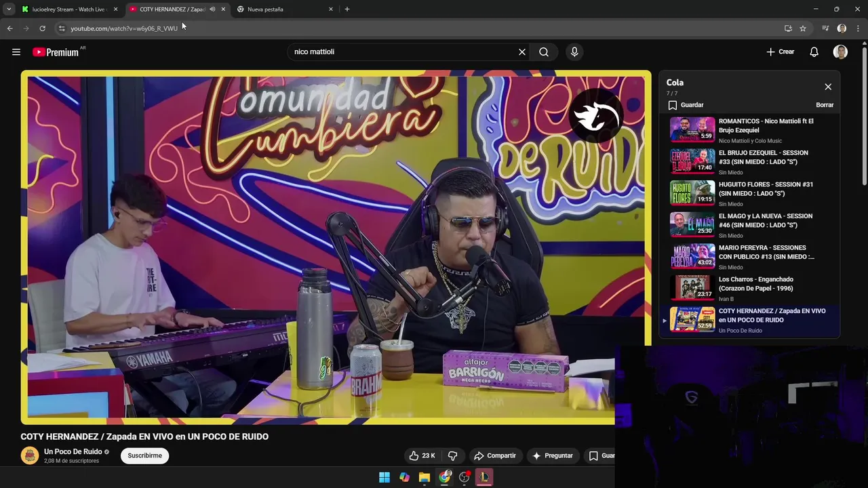This screenshot has width=868, height=488.
Task: Open the browser media controls icon
Action: (x=825, y=28)
